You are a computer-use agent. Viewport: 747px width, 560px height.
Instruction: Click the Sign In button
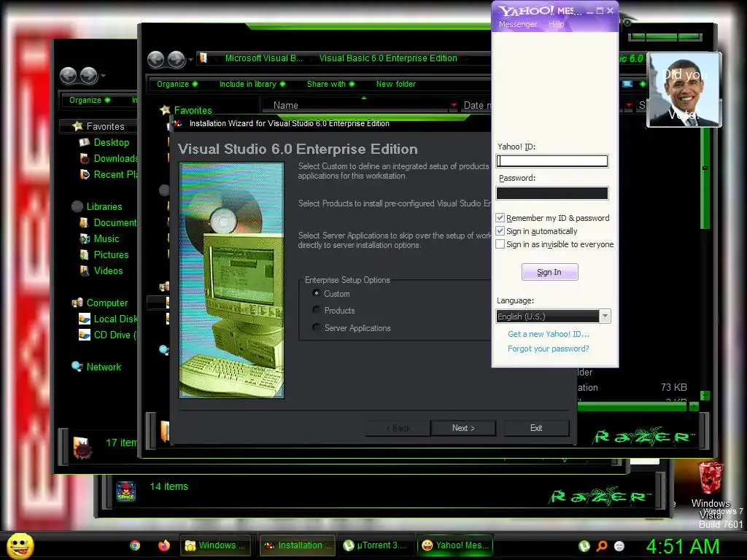[549, 272]
